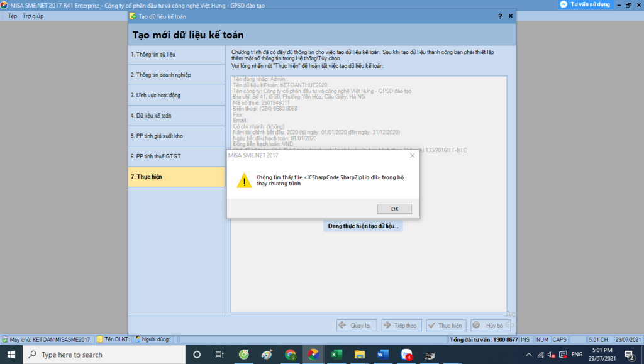Open step 6 PP tính thuế GTGT
Viewport: 644px width, 364px height.
click(177, 157)
